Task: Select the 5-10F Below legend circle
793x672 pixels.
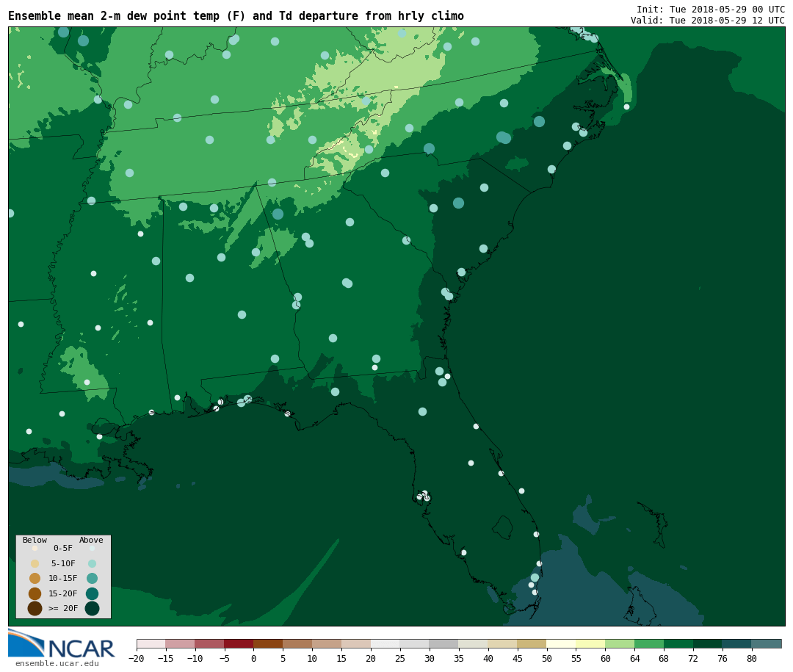Action: (35, 563)
